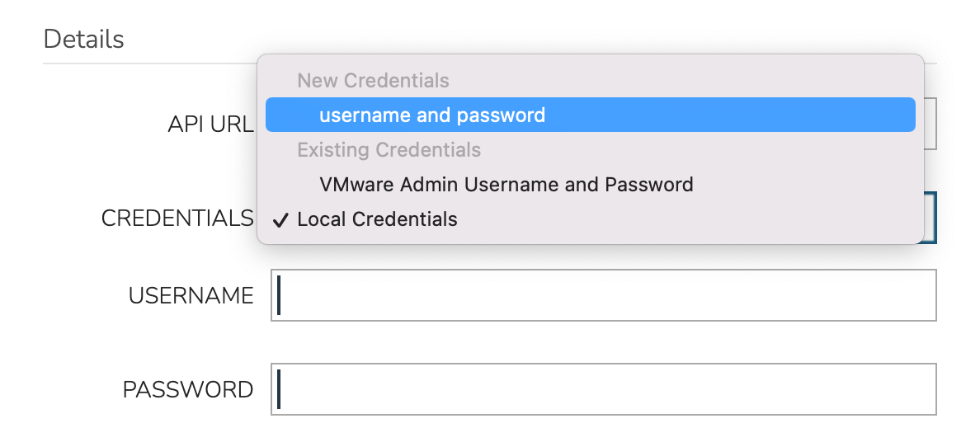Click the Details section heading
Image resolution: width=980 pixels, height=442 pixels.
coord(83,39)
